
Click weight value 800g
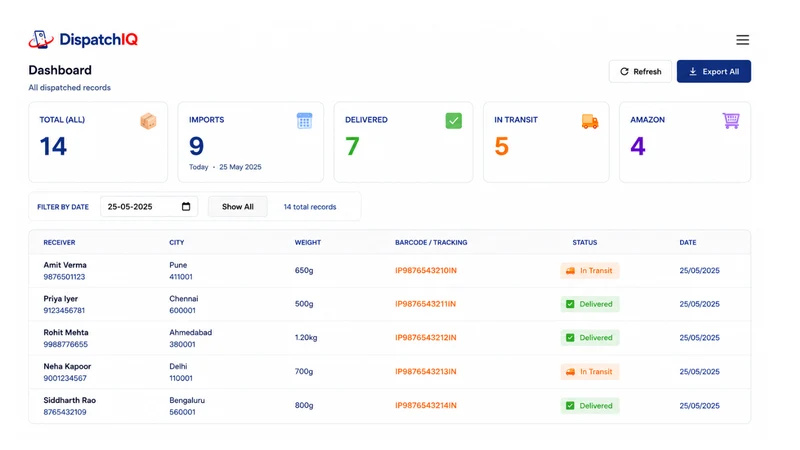[x=304, y=405]
